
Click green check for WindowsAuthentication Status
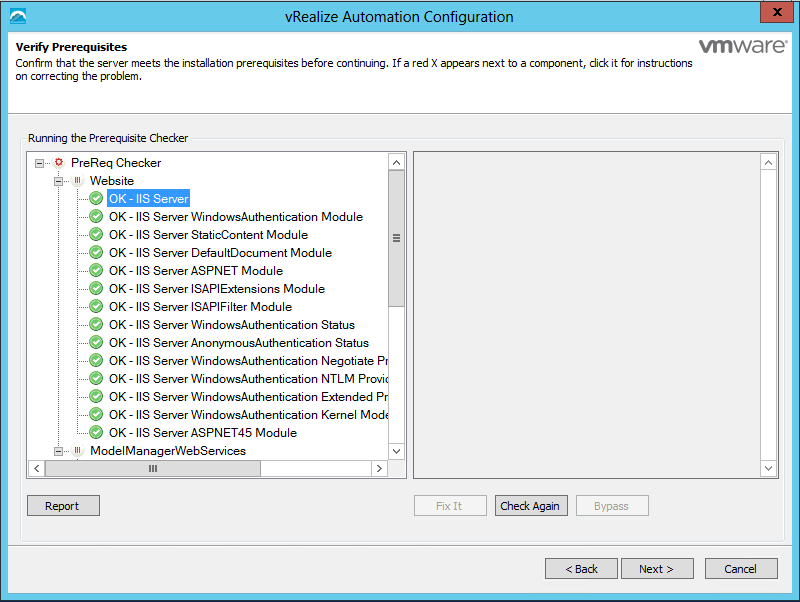point(96,324)
